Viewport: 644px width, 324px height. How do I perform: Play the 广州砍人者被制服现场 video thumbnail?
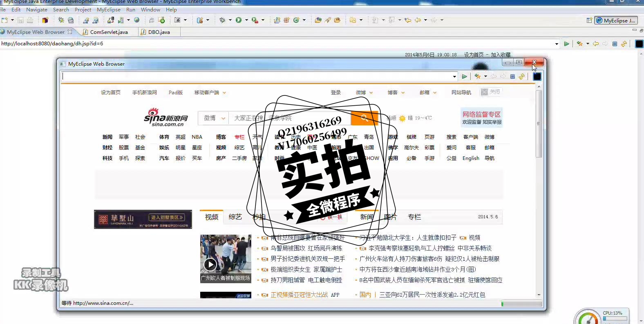[226, 259]
